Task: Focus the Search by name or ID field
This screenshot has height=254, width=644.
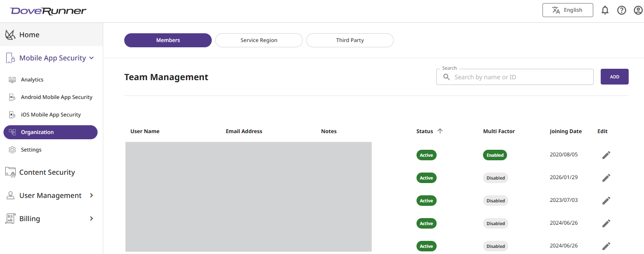Action: [x=521, y=77]
